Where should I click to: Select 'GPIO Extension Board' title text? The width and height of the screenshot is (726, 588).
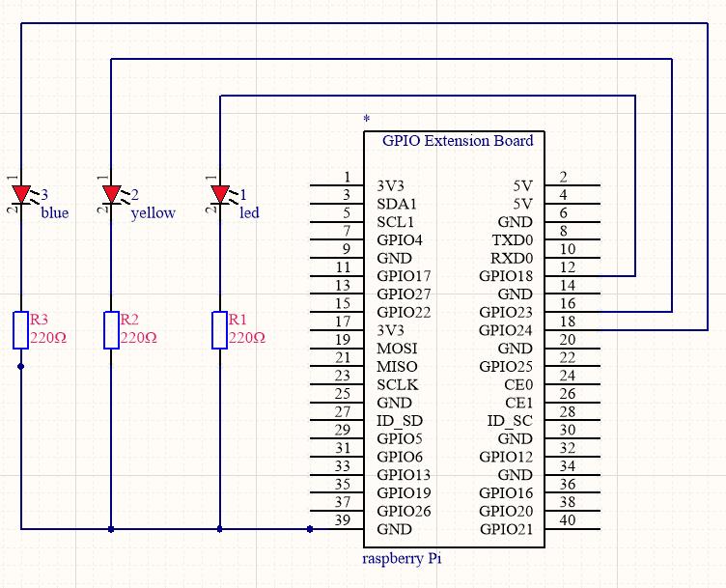[x=458, y=141]
